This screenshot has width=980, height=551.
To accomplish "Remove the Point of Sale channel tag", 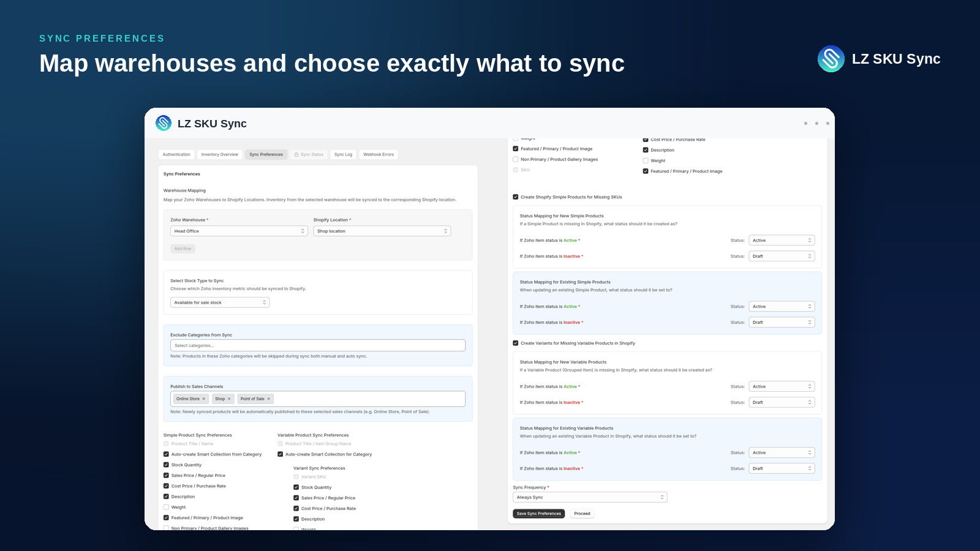I will click(x=268, y=399).
